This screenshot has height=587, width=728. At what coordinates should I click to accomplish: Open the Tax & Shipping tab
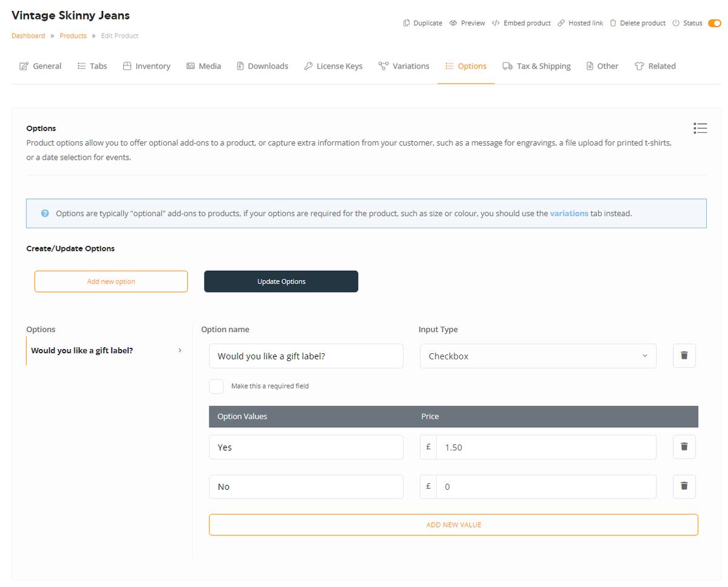[x=536, y=66]
